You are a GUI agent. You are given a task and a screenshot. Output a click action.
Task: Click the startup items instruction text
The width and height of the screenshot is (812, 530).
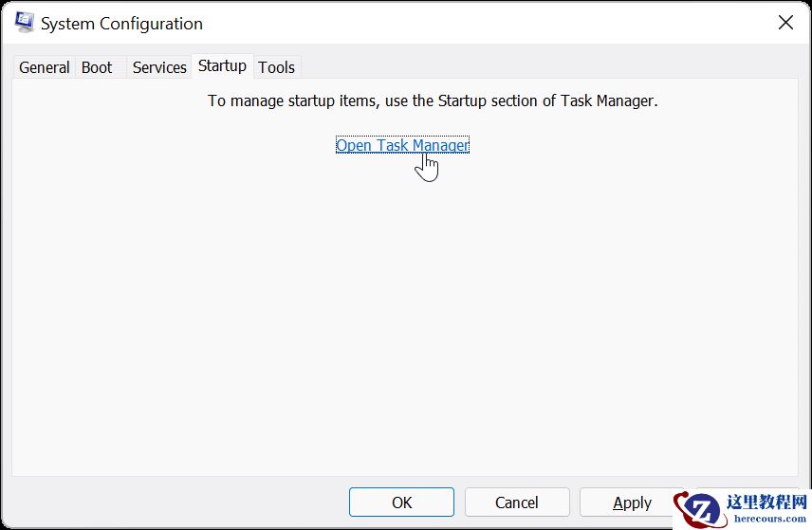[433, 101]
